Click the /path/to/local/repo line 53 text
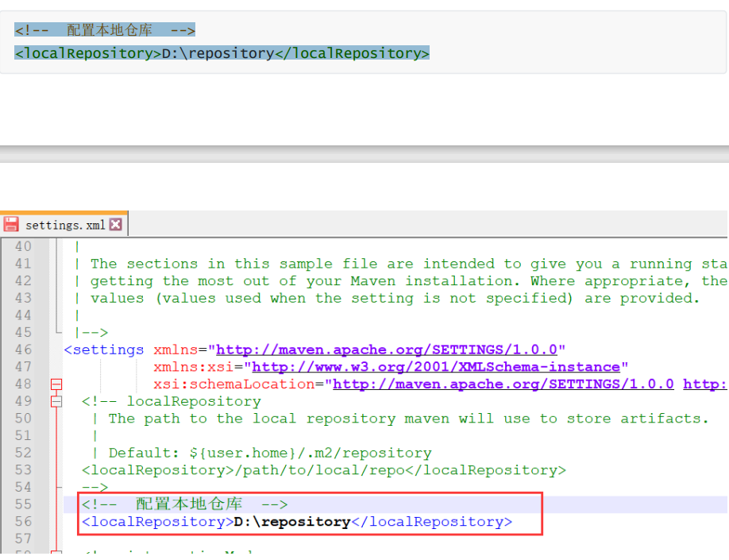Viewport: 729px width, 560px height. pos(324,470)
